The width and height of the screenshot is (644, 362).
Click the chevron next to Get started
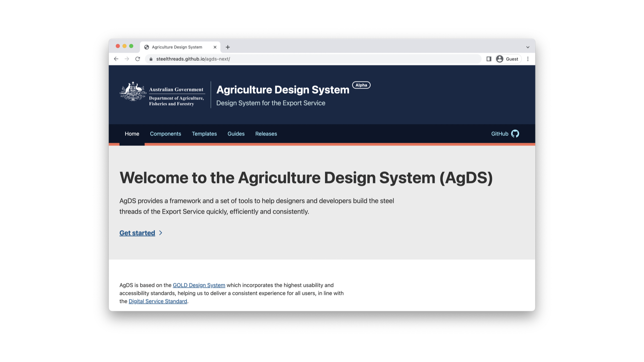[161, 233]
